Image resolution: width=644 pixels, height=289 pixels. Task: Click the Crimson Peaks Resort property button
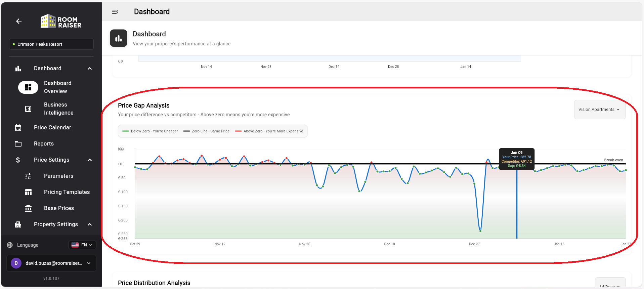point(51,44)
